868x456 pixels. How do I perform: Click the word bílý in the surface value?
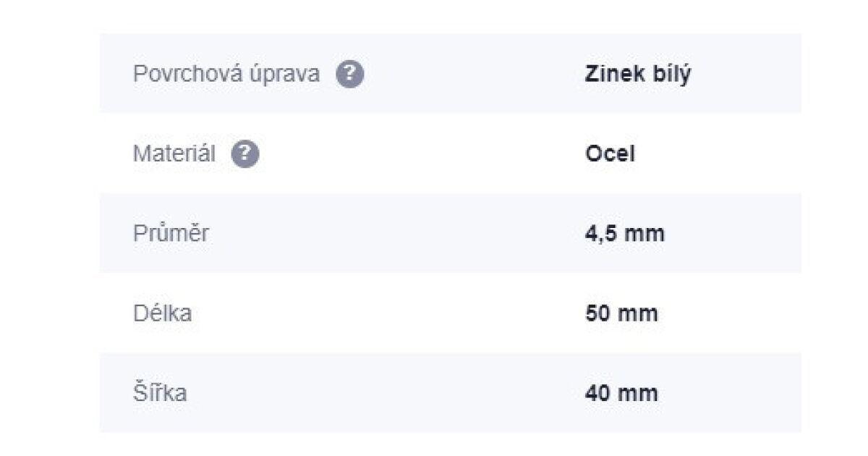[x=671, y=74]
